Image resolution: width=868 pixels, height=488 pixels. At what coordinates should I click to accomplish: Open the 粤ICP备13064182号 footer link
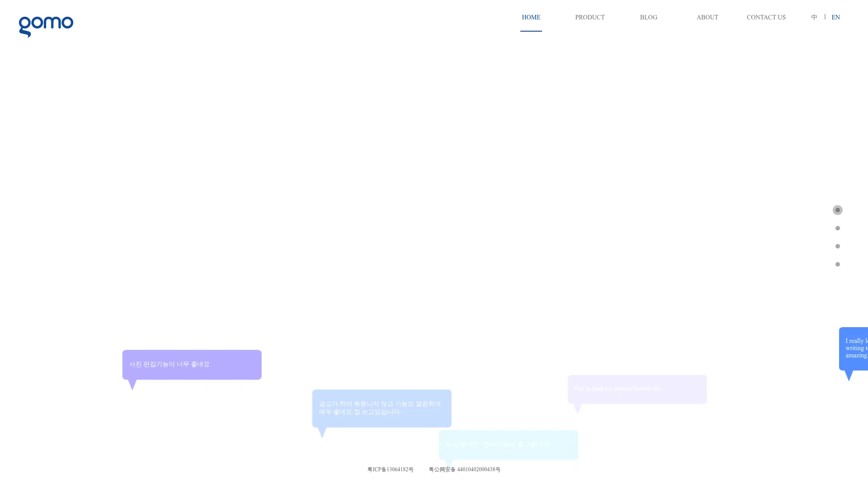click(x=390, y=469)
